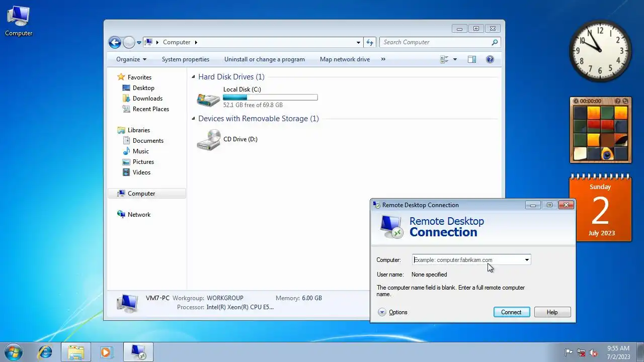
Task: Select Favorites in navigation pane
Action: point(134,77)
